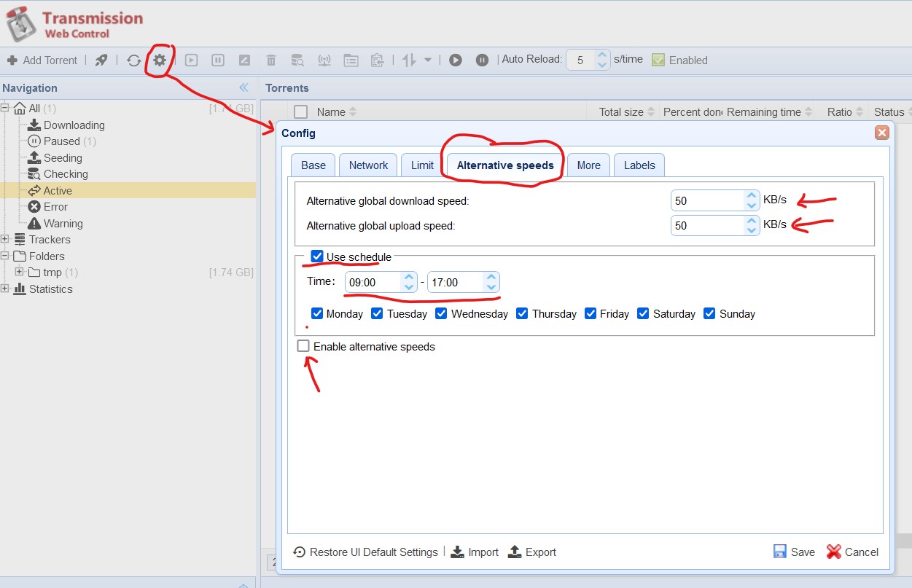Switch to the Limit tab

pos(422,165)
